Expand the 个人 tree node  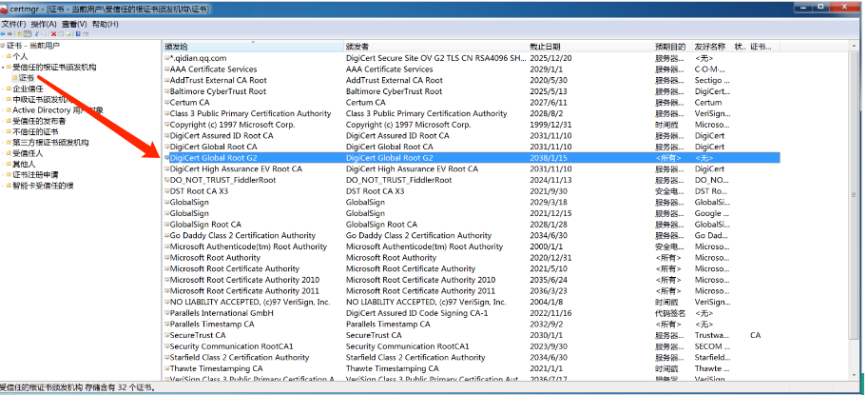click(x=3, y=56)
